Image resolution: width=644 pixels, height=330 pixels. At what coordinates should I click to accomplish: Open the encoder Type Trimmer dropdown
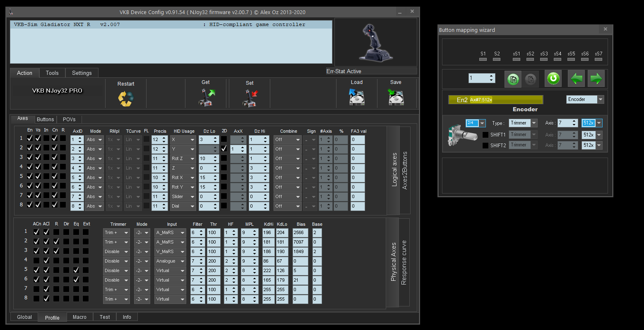523,123
